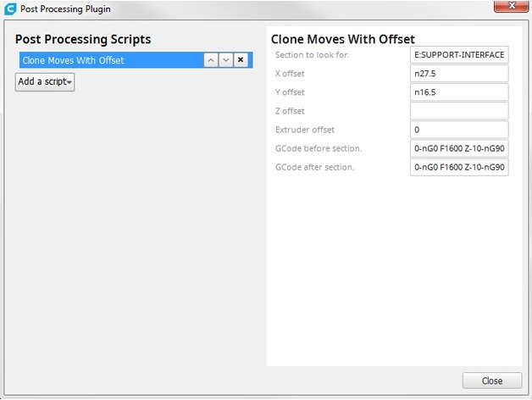The image size is (532, 400).
Task: Move the Clone Moves script down
Action: 225,60
